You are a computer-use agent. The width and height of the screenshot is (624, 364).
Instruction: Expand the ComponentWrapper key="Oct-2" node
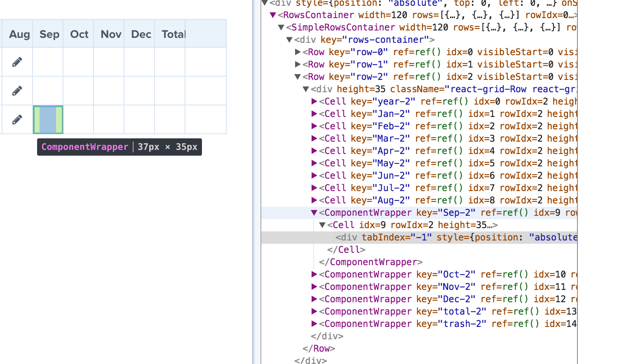(314, 274)
